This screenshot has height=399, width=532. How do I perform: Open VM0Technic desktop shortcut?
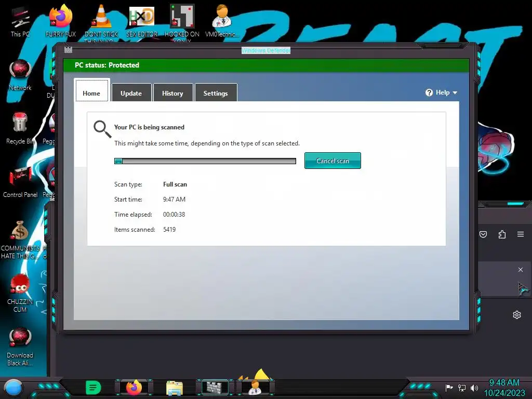(x=222, y=21)
